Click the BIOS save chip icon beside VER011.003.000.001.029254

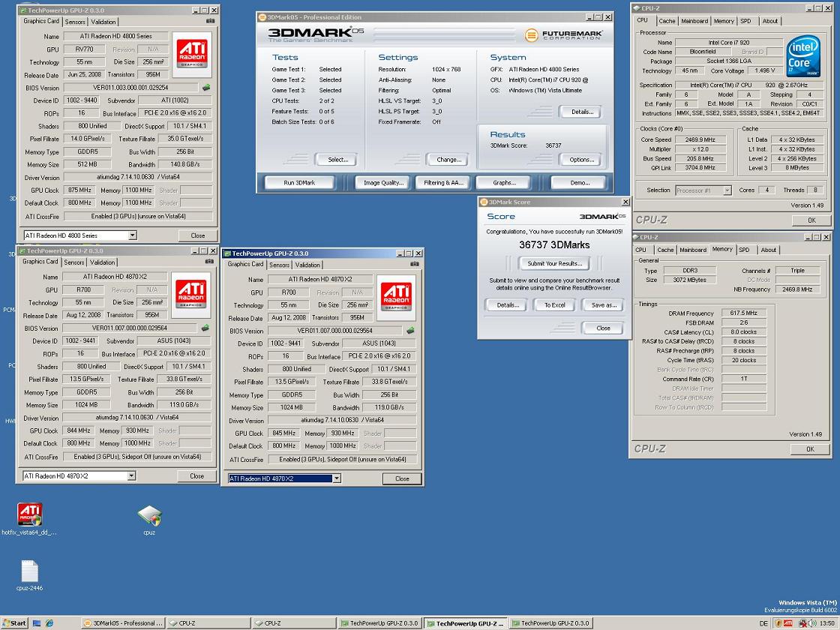[206, 87]
